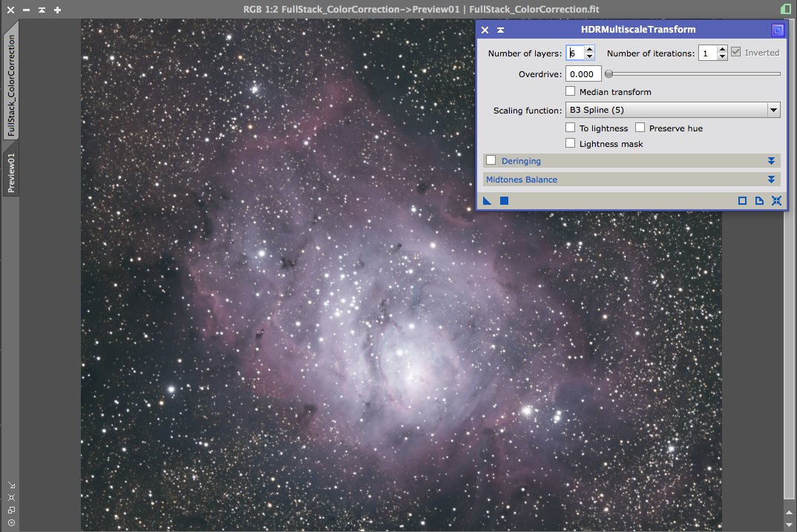This screenshot has height=532, width=797.
Task: Click the Number of layers label
Action: pos(525,53)
